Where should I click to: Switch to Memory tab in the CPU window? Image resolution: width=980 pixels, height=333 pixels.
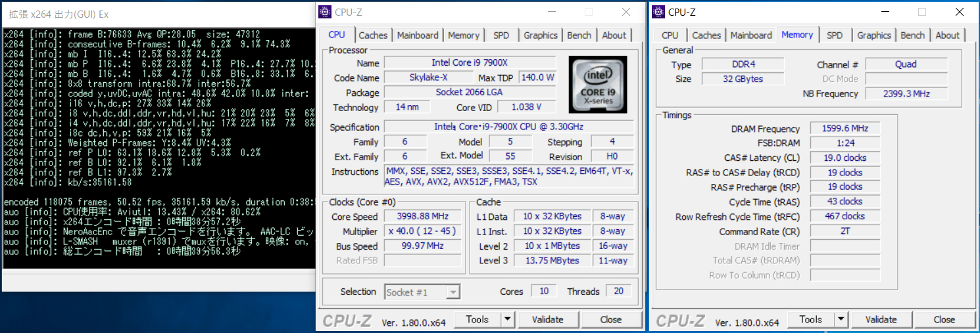(464, 35)
